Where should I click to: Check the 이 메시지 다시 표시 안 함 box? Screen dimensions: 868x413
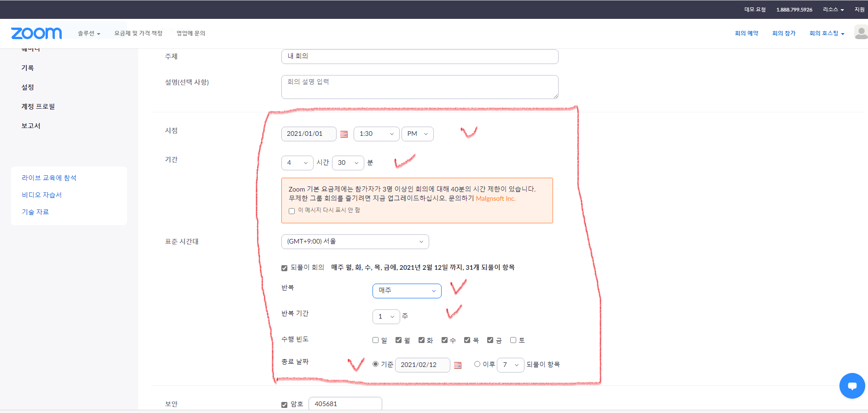click(292, 211)
